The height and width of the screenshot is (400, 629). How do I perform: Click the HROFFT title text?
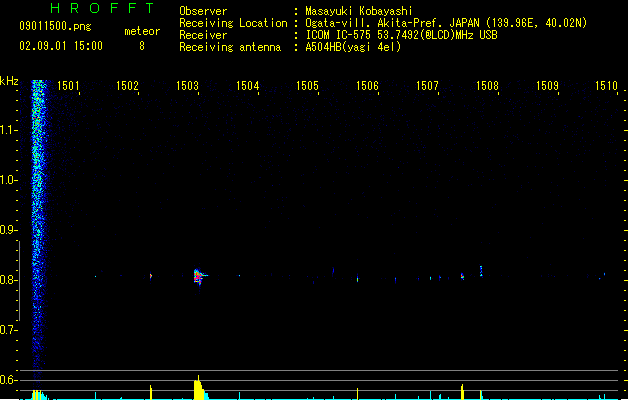pos(102,8)
